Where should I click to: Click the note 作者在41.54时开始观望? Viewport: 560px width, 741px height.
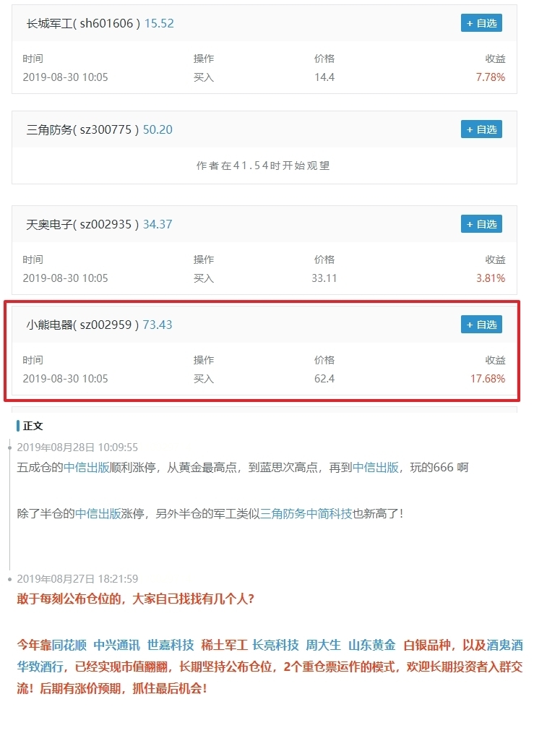263,166
